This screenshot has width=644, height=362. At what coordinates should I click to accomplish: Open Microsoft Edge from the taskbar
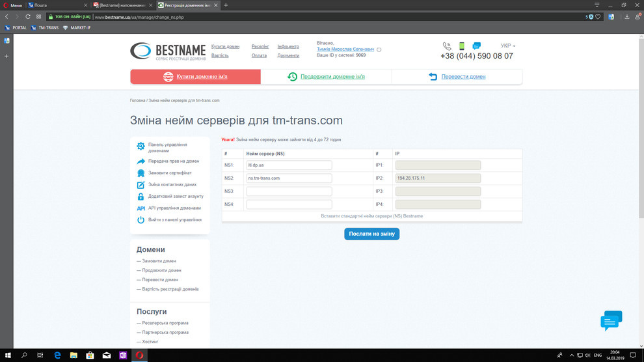(57, 355)
